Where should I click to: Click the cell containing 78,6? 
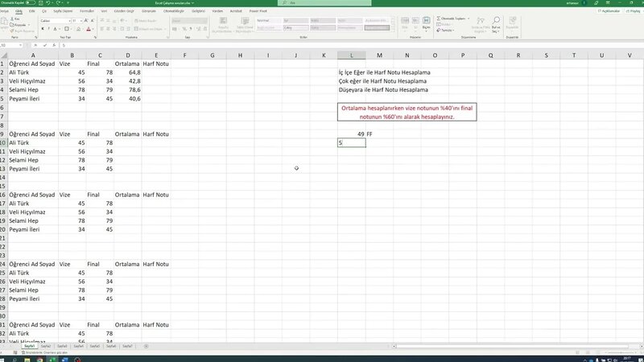(128, 90)
